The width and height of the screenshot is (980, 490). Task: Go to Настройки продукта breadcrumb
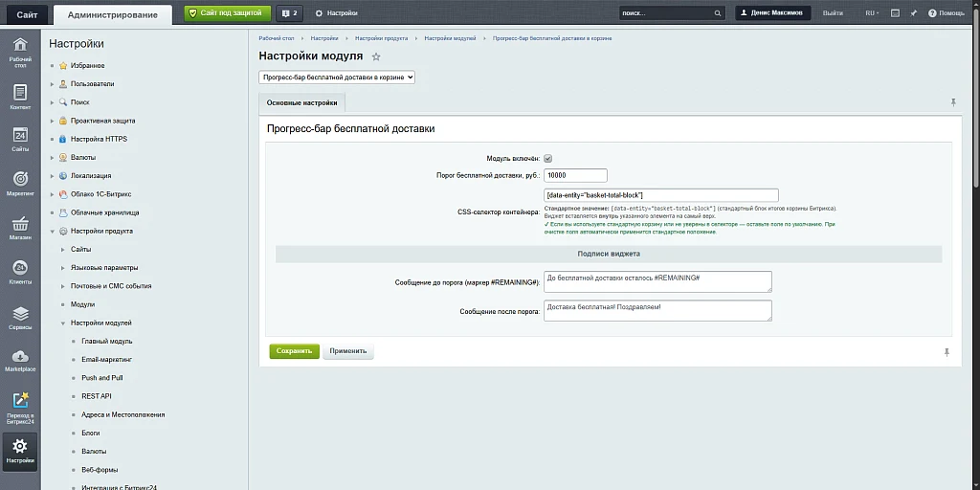tap(381, 38)
